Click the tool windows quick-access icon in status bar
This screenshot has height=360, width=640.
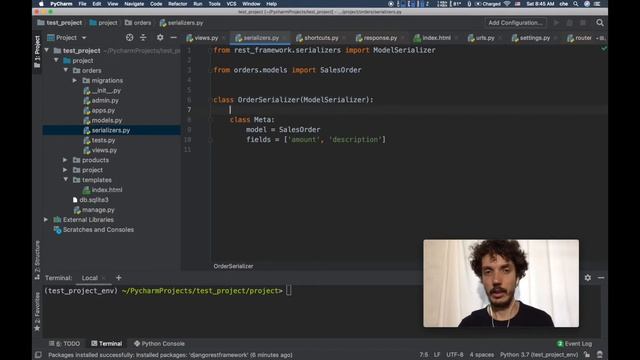coord(38,355)
